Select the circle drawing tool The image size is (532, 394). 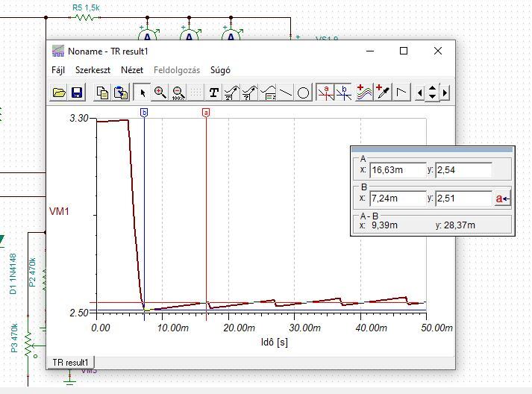click(x=303, y=93)
